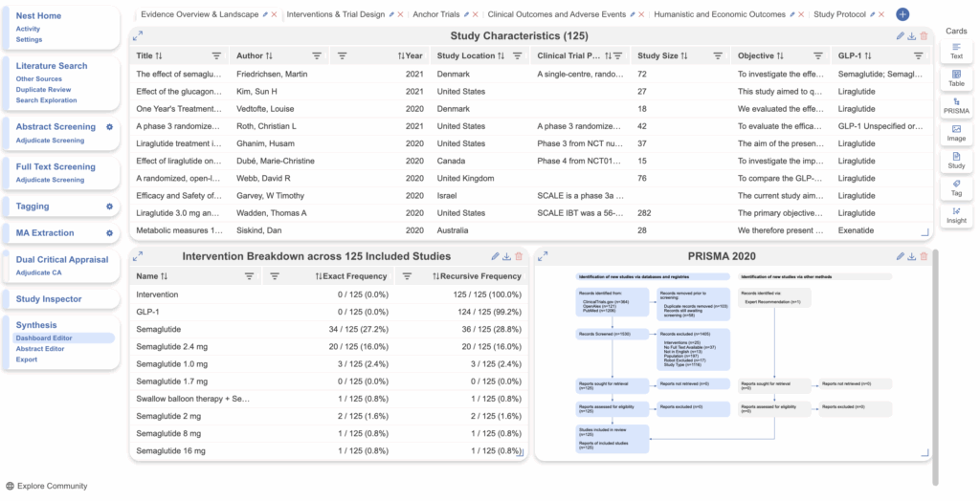Toggle sorting on Exact Frequency column
Viewport: 980px width, 501px height.
(x=319, y=276)
